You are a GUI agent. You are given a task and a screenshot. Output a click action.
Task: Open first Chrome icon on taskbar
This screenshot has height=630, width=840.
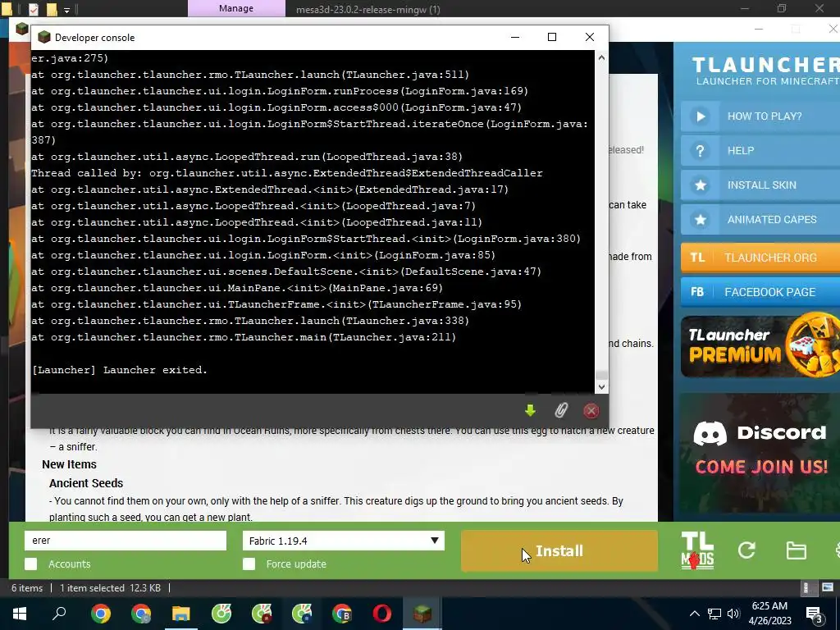[100, 614]
